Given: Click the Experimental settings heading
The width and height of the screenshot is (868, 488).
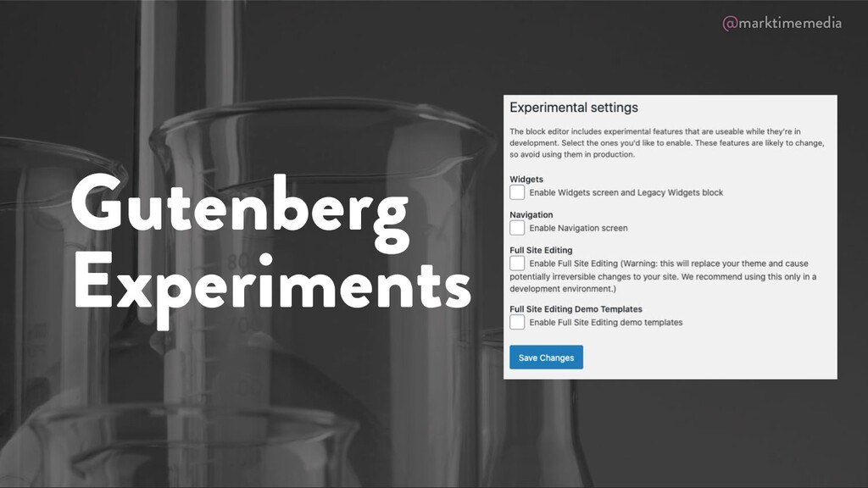Looking at the screenshot, I should 573,108.
